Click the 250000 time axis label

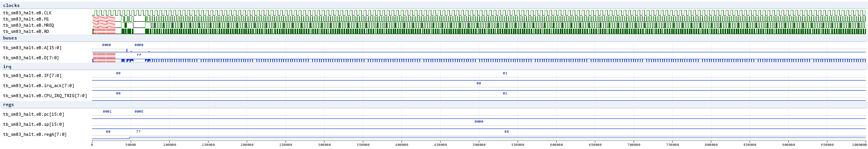[x=285, y=145]
